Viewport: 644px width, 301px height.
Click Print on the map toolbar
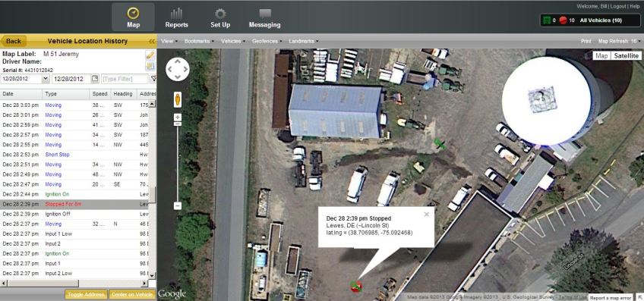(586, 41)
